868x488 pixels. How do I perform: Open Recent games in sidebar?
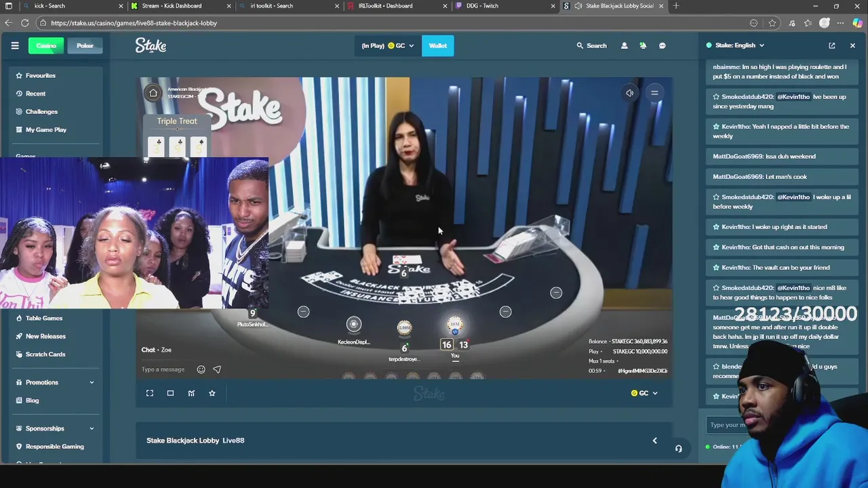(x=35, y=94)
